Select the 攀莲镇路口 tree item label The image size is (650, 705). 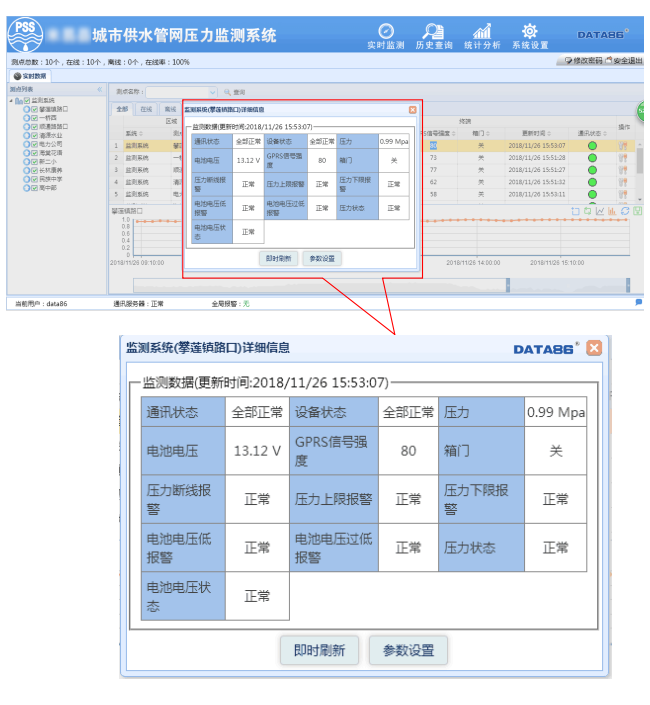[53, 109]
